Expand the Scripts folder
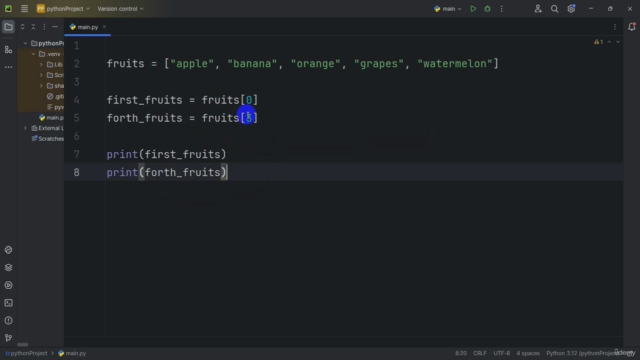Image resolution: width=640 pixels, height=360 pixels. pyautogui.click(x=41, y=75)
